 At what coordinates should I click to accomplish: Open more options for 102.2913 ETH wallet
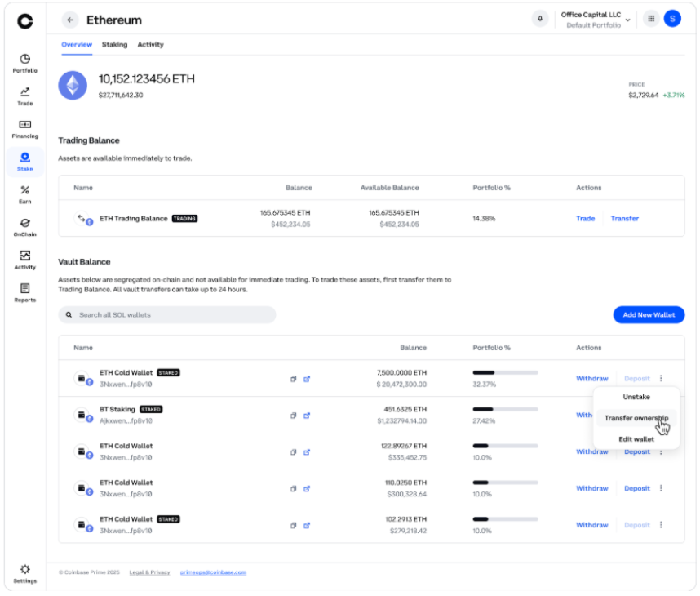click(x=661, y=525)
